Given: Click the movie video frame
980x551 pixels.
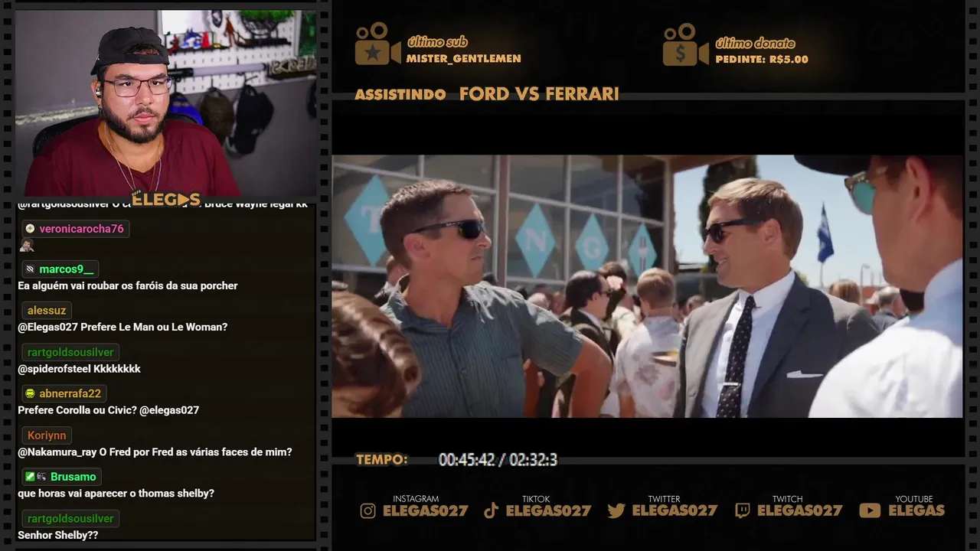Looking at the screenshot, I should click(x=647, y=286).
